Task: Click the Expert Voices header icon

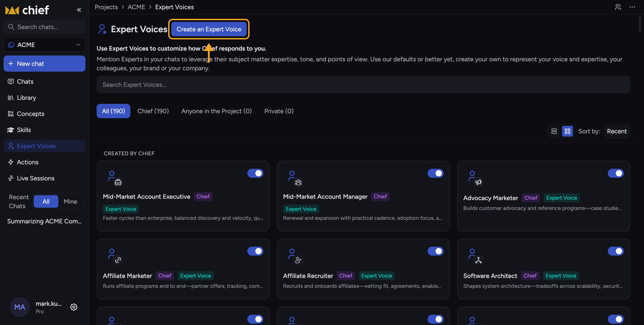Action: tap(102, 29)
